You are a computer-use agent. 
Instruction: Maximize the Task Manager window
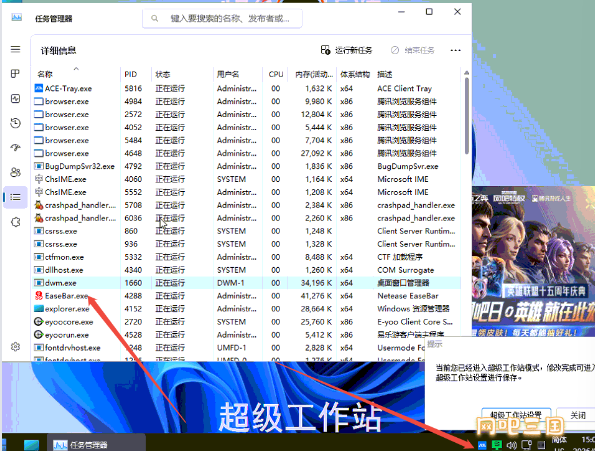[x=429, y=12]
